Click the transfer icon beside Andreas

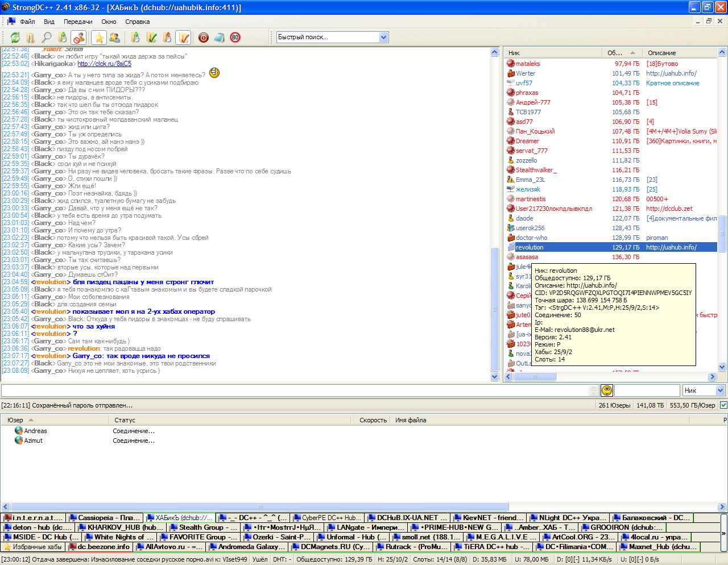[19, 431]
